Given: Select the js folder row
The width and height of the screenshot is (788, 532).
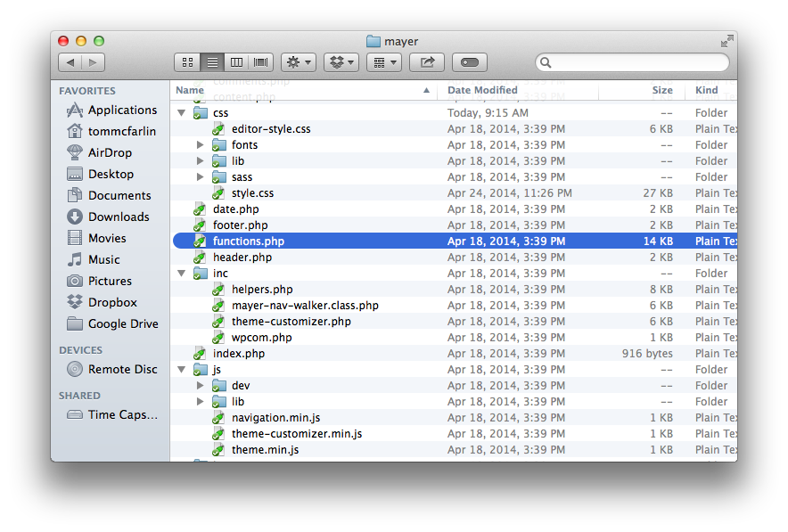Looking at the screenshot, I should pos(454,370).
